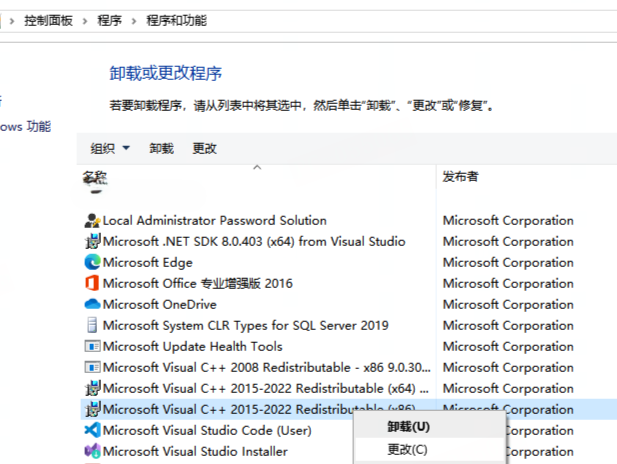
Task: Open the Windows 功能 sidebar link
Action: pos(25,127)
